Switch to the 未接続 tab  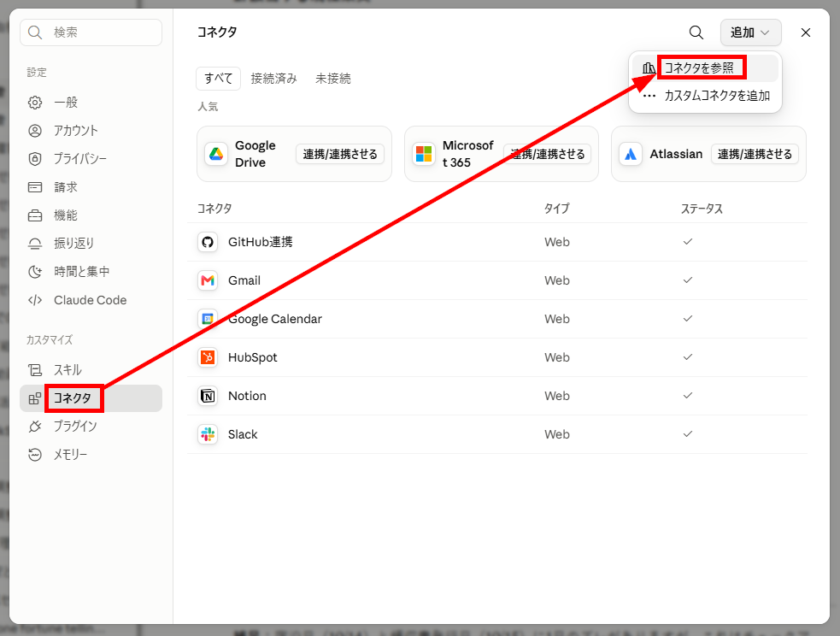pyautogui.click(x=332, y=79)
